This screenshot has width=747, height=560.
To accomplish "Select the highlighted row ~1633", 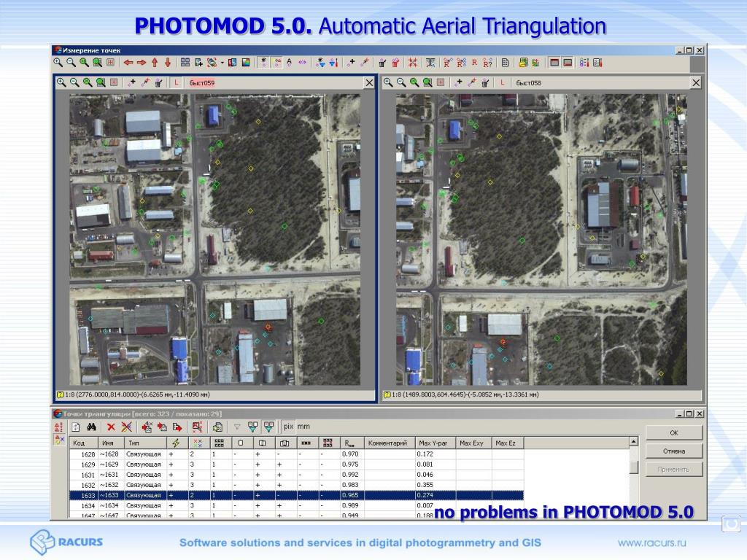I will (296, 495).
